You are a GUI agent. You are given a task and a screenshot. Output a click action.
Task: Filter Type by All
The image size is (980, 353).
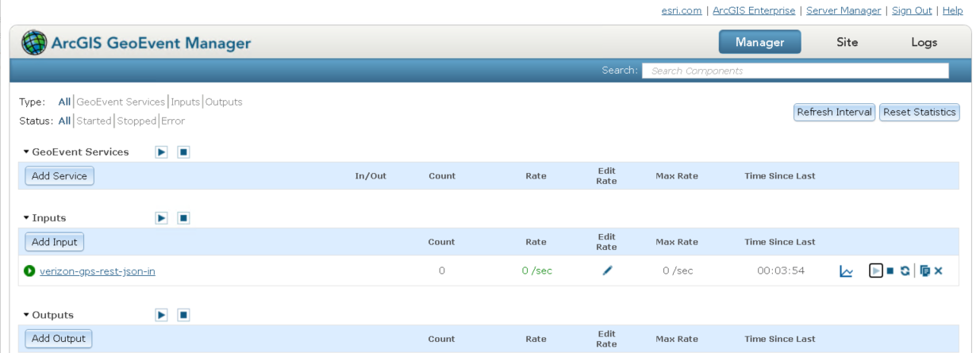(64, 102)
